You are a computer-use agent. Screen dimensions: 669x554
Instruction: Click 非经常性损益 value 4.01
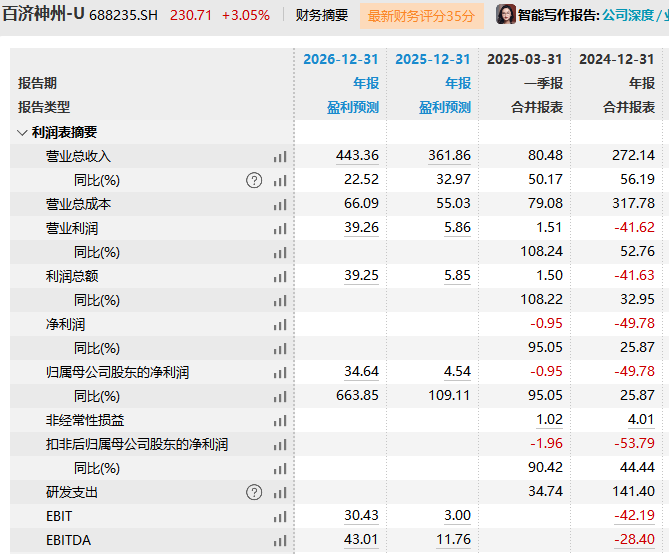coord(641,420)
